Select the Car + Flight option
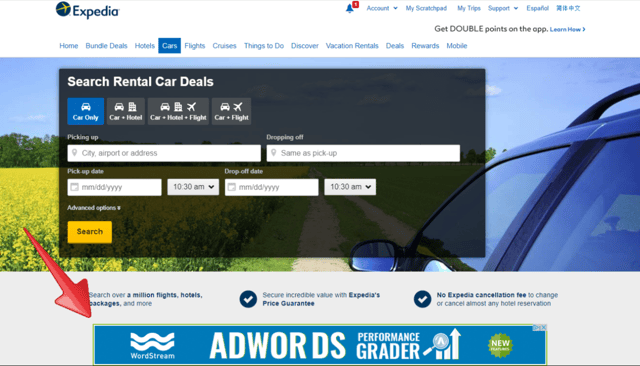640x366 pixels. pos(231,111)
